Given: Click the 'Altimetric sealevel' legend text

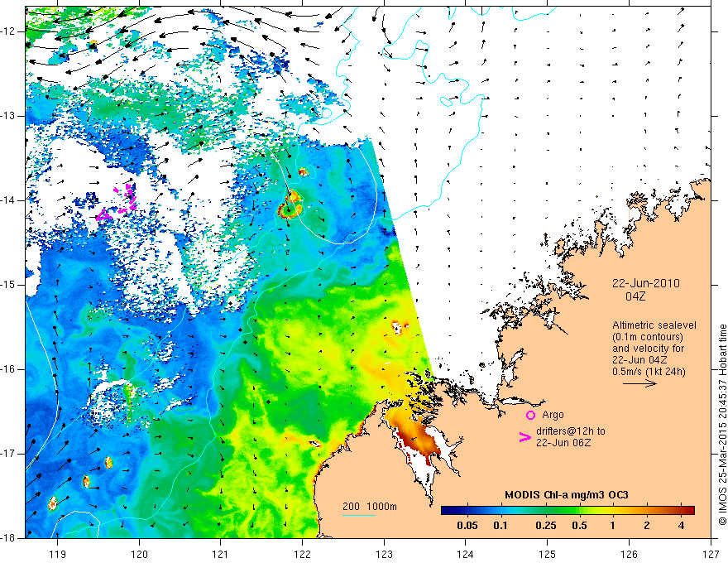Looking at the screenshot, I should 654,325.
